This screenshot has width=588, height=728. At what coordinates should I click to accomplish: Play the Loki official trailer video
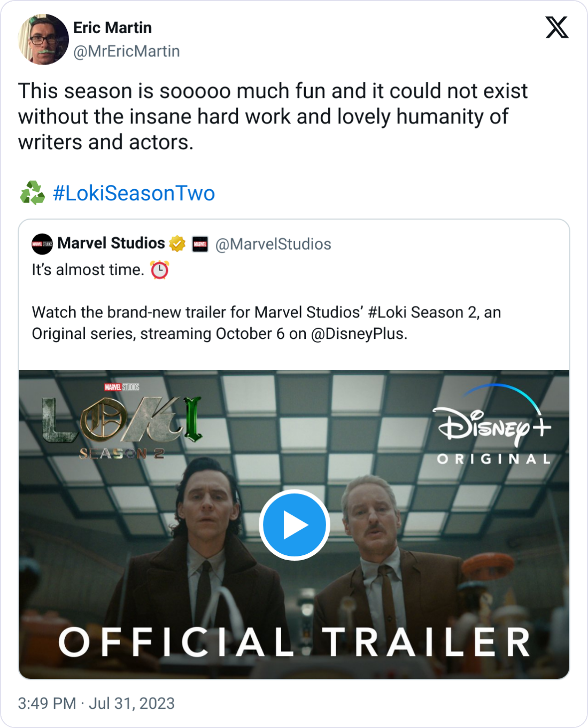[294, 524]
